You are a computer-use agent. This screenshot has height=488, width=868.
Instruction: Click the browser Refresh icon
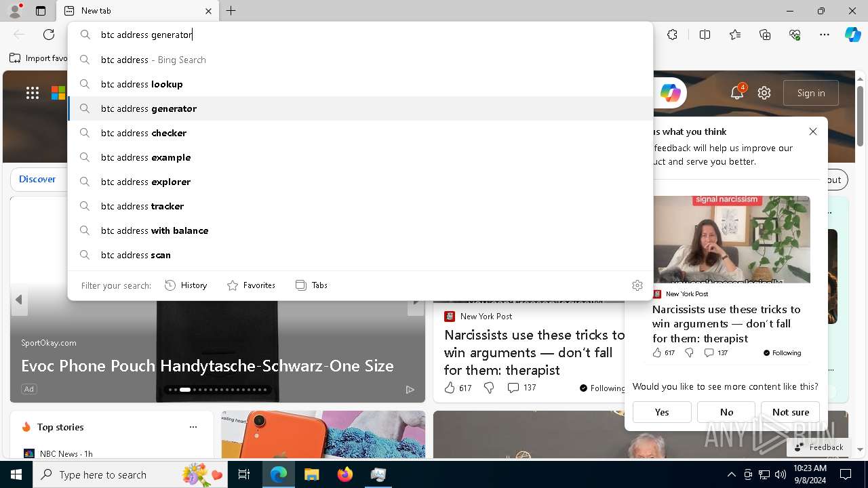[x=49, y=35]
